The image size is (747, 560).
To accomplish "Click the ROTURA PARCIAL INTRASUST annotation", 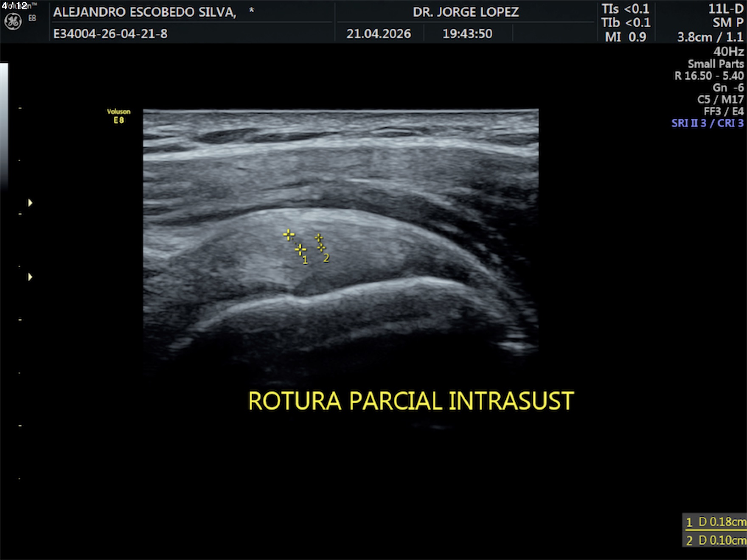I will [x=411, y=401].
